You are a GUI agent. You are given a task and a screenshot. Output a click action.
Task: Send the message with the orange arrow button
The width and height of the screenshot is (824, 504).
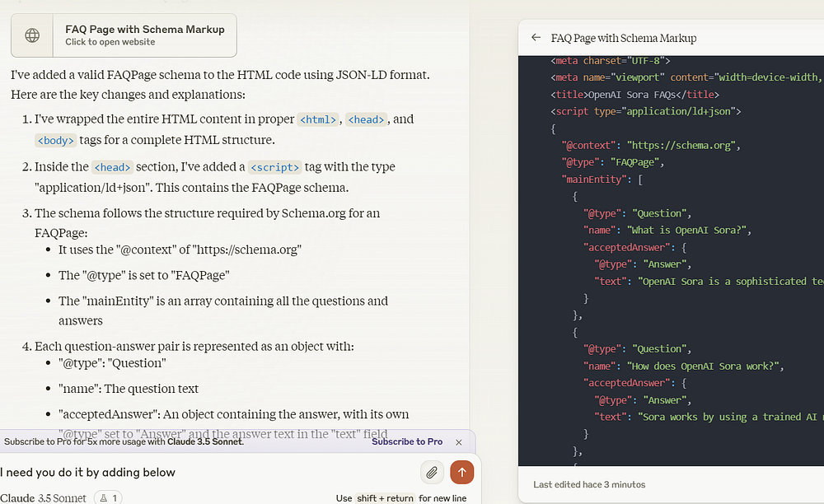[461, 472]
